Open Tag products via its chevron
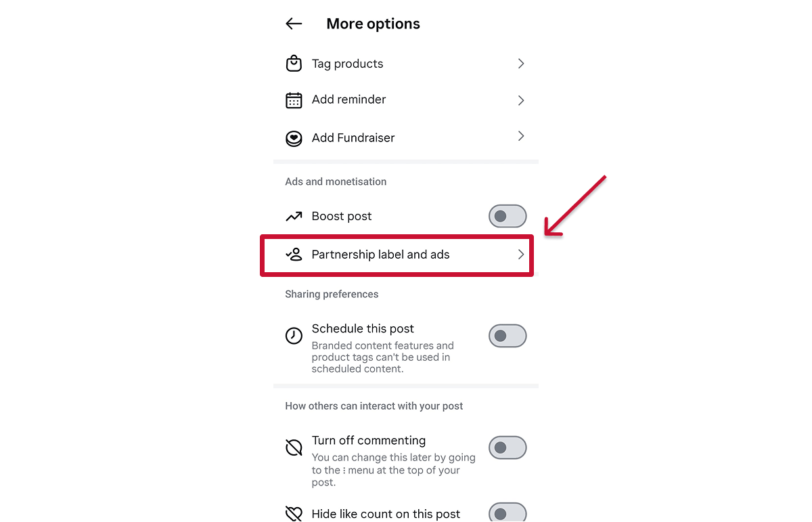 click(x=520, y=63)
